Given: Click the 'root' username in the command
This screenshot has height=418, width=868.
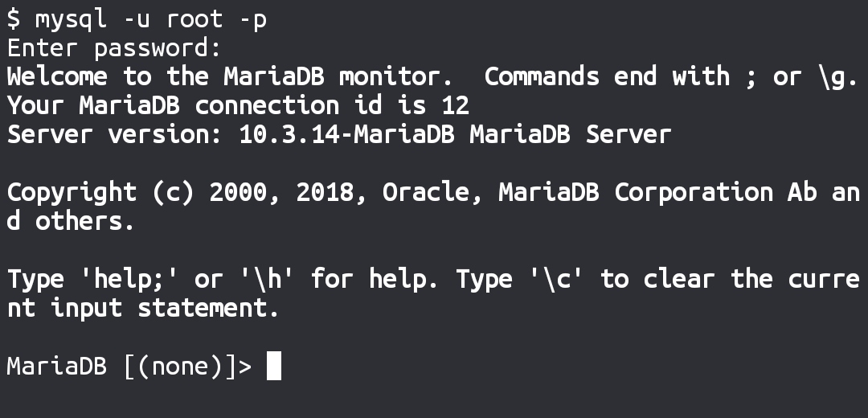Looking at the screenshot, I should click(194, 20).
